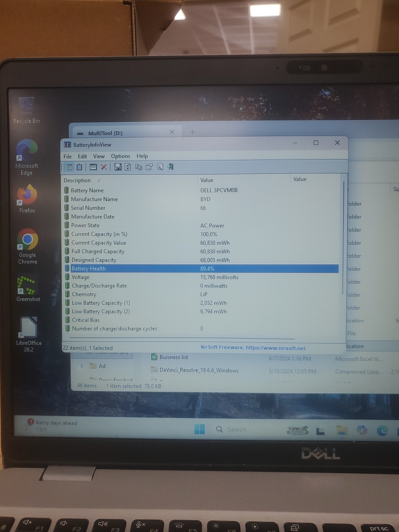The width and height of the screenshot is (399, 532).
Task: Switch to battery information view toolbar icon
Action: point(69,167)
